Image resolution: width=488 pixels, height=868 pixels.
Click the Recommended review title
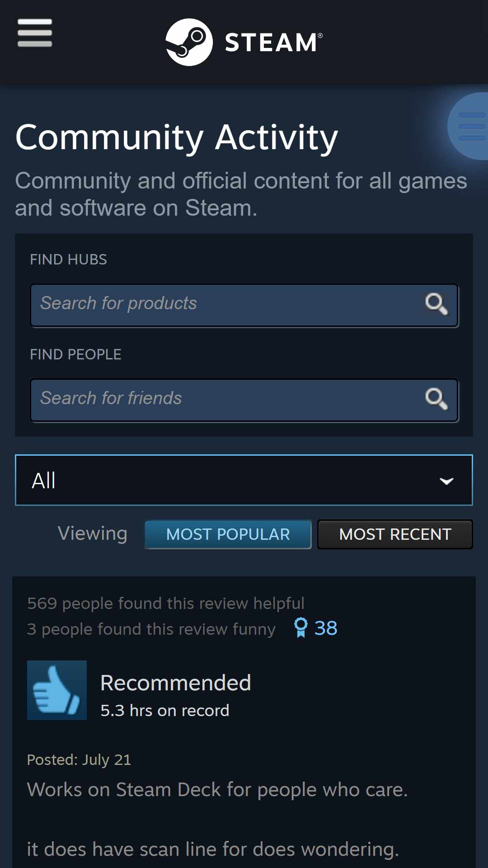(175, 683)
